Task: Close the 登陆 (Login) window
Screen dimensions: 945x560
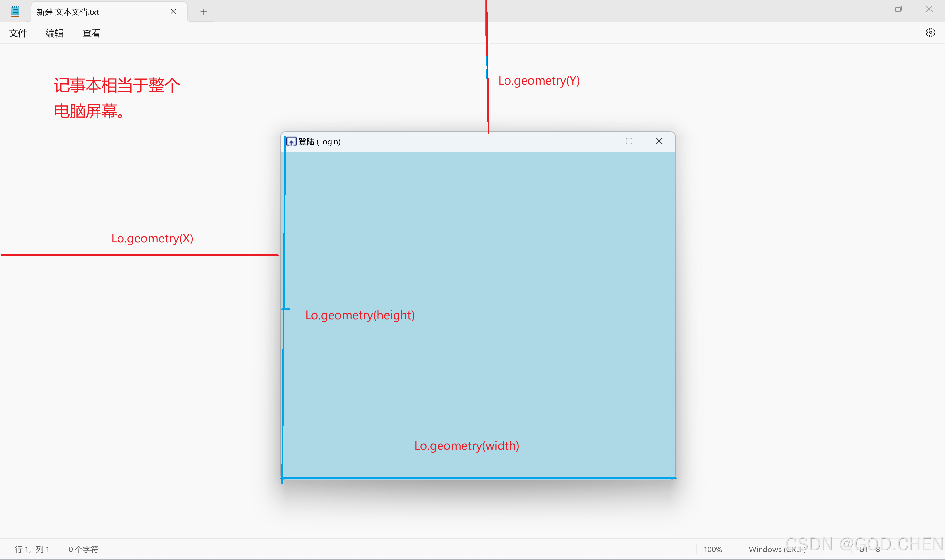Action: [x=659, y=141]
